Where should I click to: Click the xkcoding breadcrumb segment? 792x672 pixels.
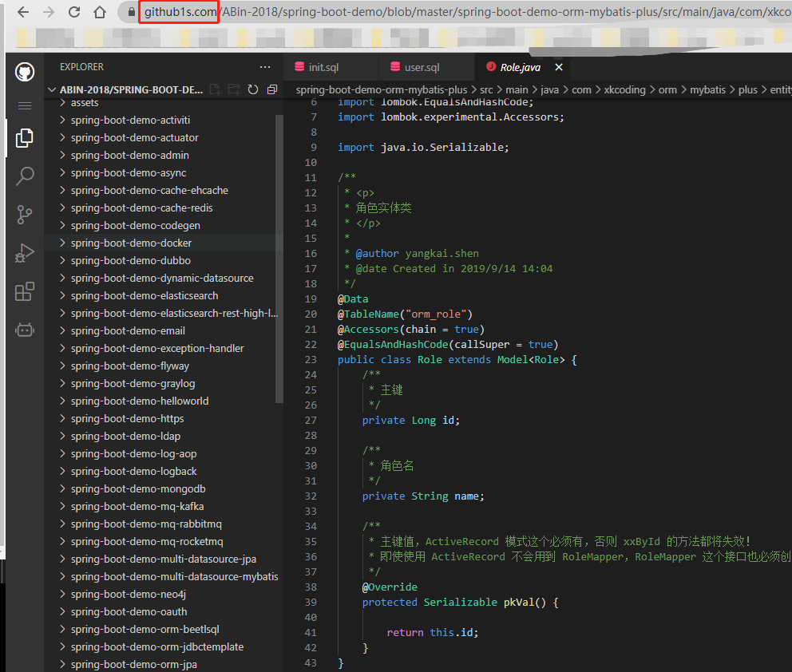pos(625,90)
